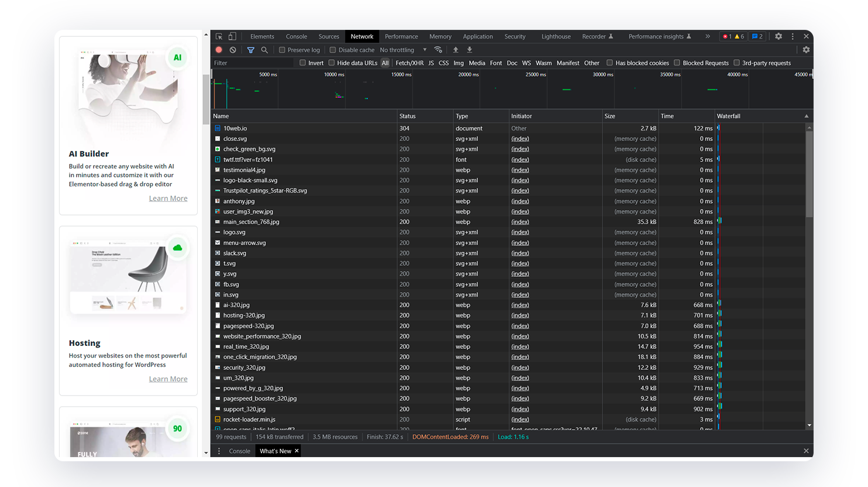Follow the (index) initiator link for logo.svg
Viewport: 868px width, 487px height.
[520, 232]
